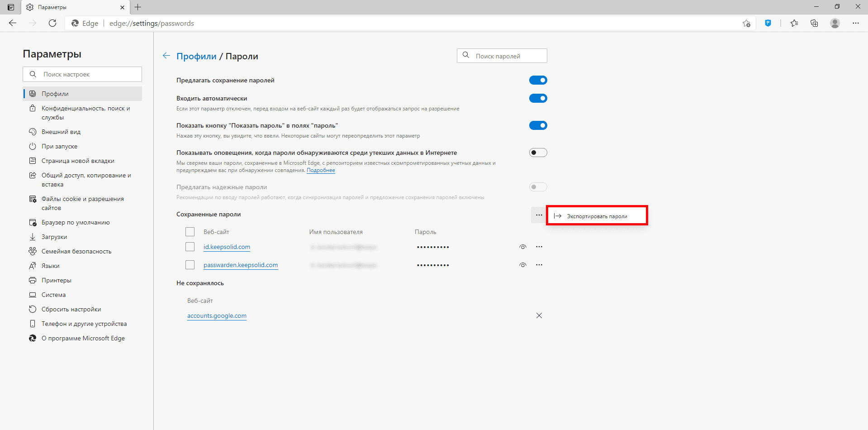Open more actions for id.keepsolid.com row

[x=539, y=247]
